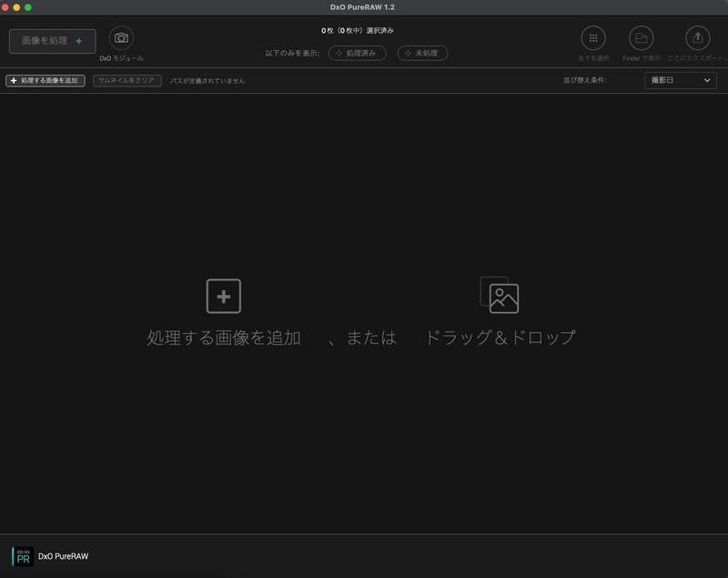This screenshot has width=728, height=578.
Task: Click the green fullscreen window button
Action: pyautogui.click(x=28, y=7)
